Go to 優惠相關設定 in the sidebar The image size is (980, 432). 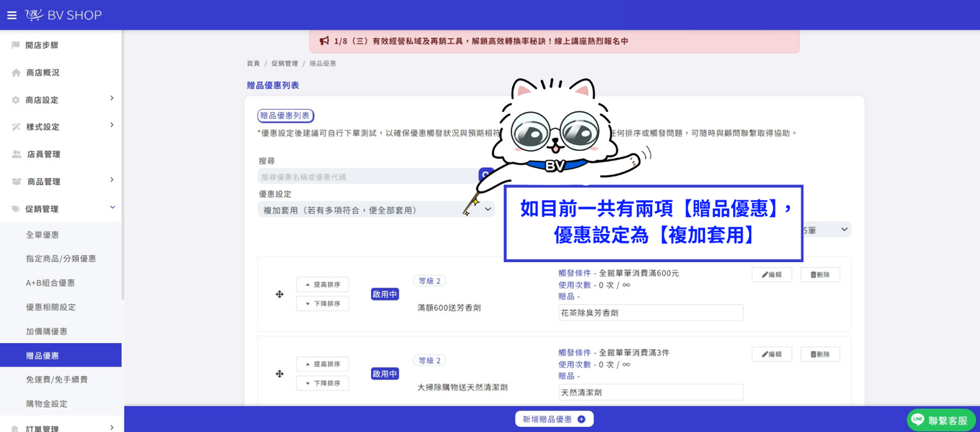point(51,307)
